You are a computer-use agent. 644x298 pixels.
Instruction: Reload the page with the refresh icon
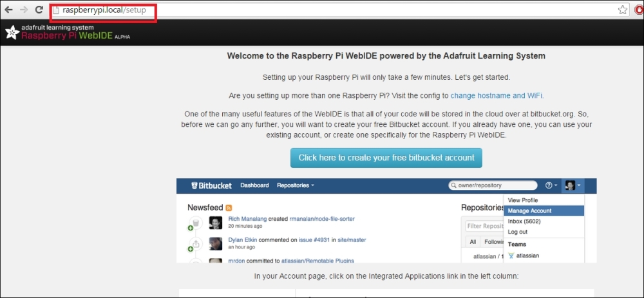pos(39,10)
